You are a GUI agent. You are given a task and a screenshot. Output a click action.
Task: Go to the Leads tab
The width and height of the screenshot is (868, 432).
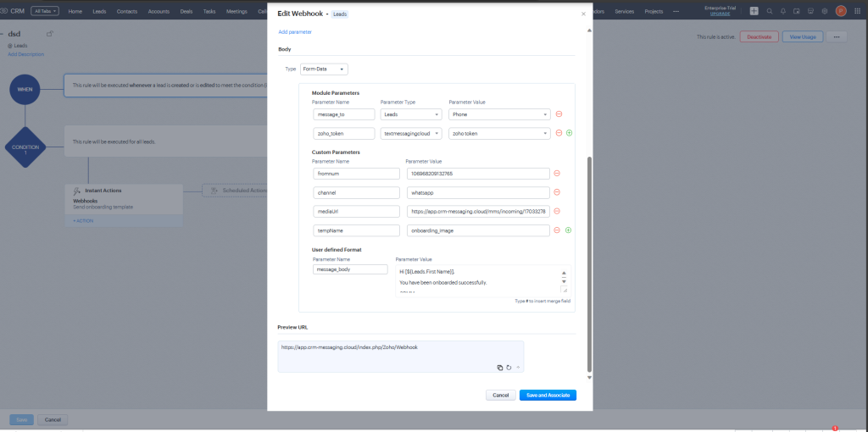click(x=100, y=11)
